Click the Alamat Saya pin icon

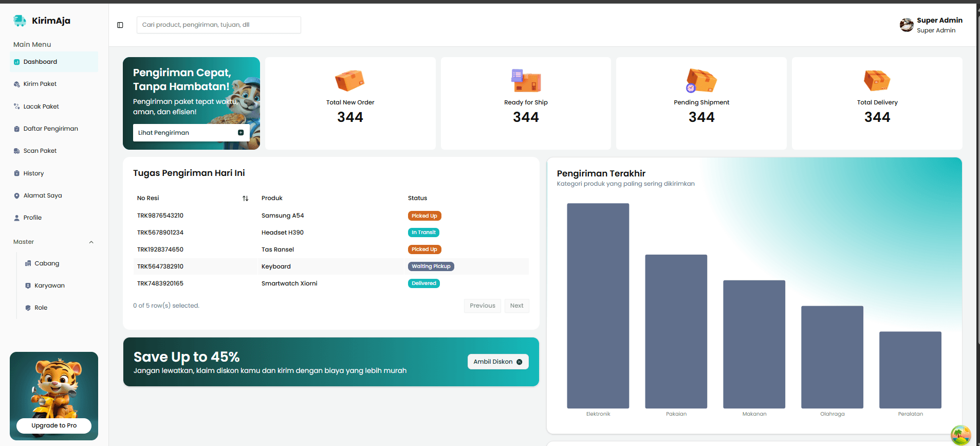click(16, 195)
